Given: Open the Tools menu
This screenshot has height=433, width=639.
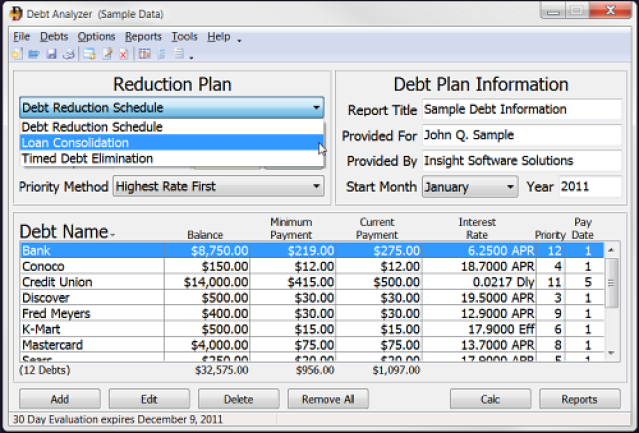Looking at the screenshot, I should point(184,37).
